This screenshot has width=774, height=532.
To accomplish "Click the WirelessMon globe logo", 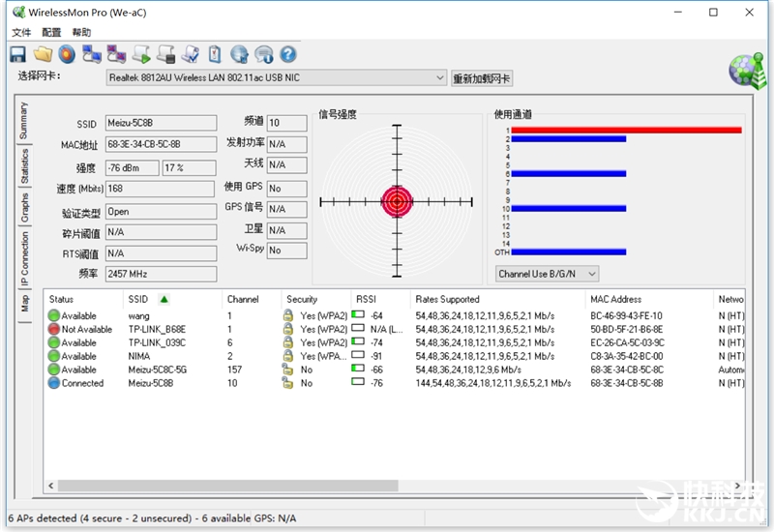I will tap(748, 72).
